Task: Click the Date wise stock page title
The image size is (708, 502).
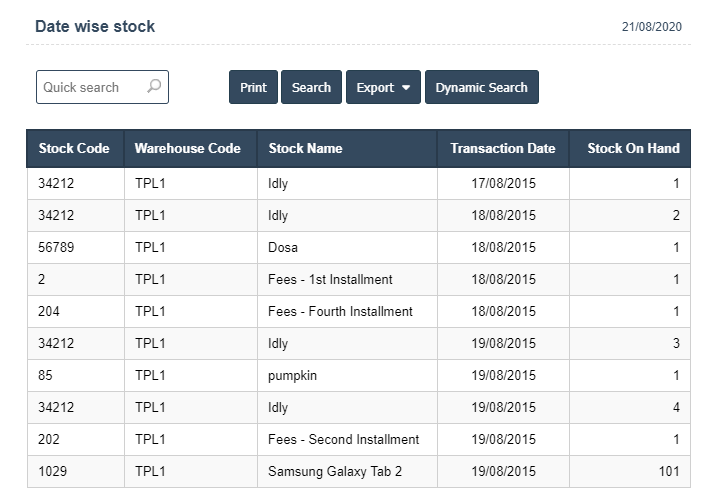Action: tap(95, 26)
